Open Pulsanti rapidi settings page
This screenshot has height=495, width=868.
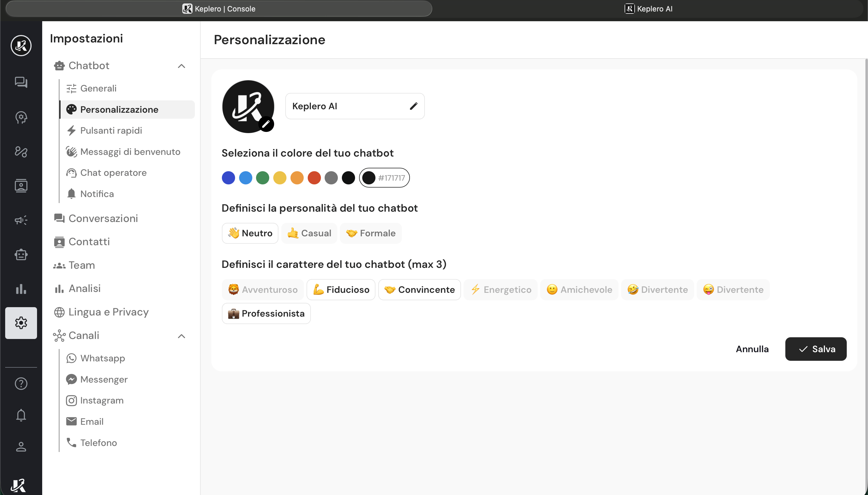coord(111,130)
